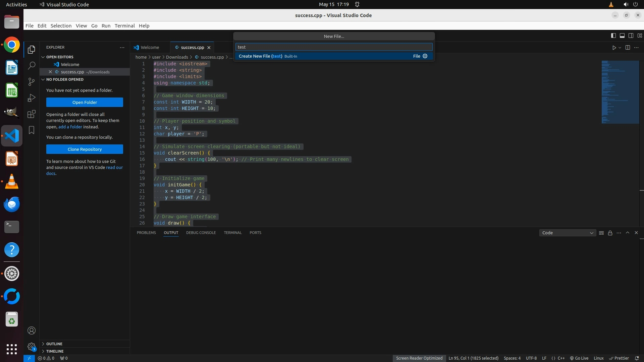Click the Split Editor Right icon
The height and width of the screenshot is (362, 644).
click(628, 48)
